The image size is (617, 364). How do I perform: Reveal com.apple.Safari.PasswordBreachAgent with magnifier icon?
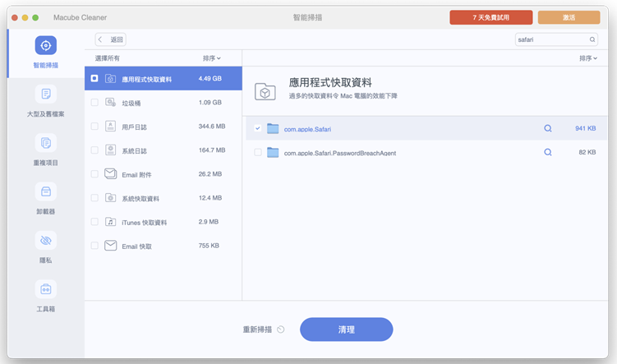click(547, 152)
